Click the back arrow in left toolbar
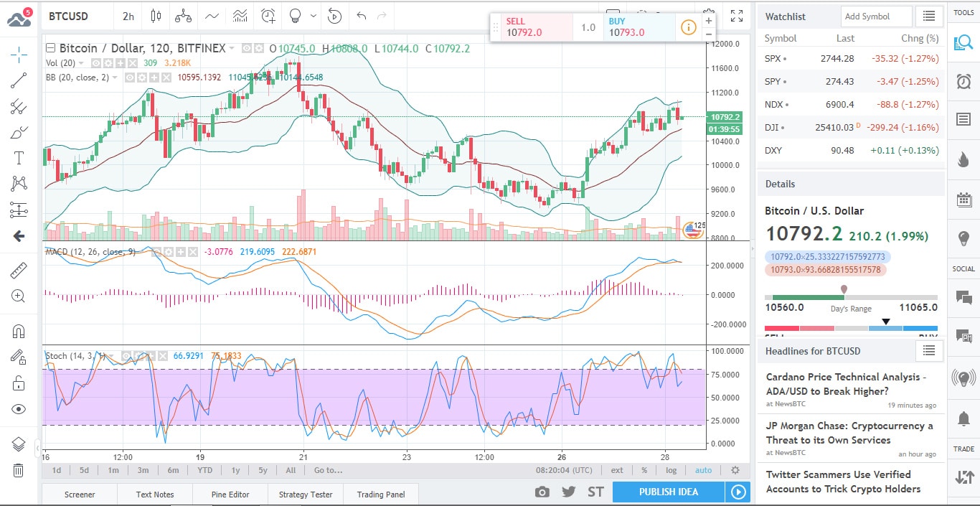This screenshot has width=980, height=506. (x=19, y=236)
